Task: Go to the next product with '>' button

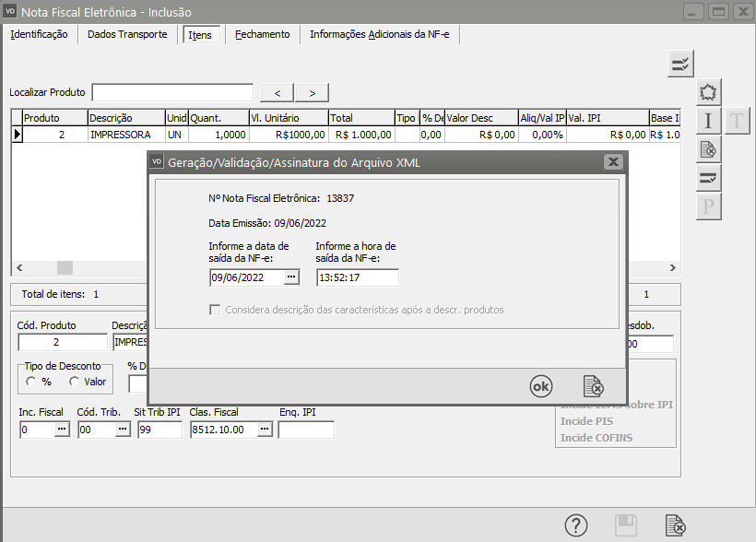Action: tap(312, 92)
